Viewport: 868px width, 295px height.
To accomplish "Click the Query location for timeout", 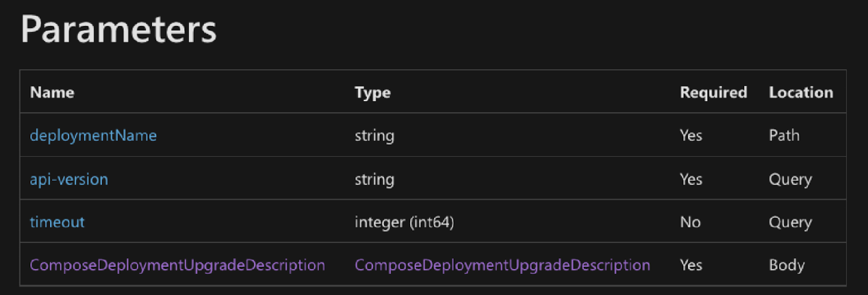I will point(790,222).
